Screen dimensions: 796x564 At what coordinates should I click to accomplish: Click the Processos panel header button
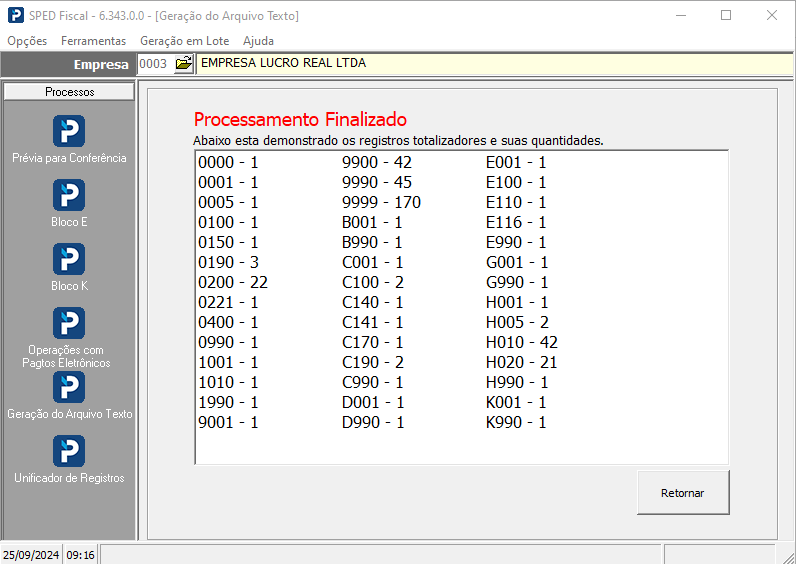(x=70, y=92)
